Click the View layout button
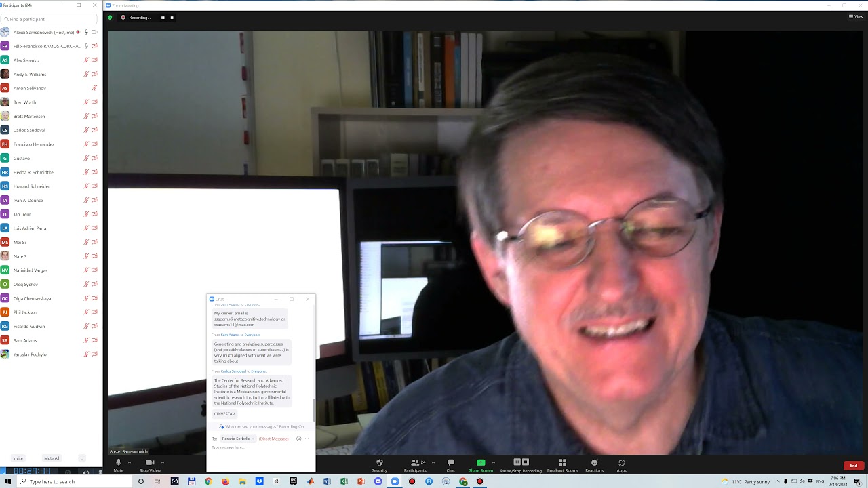The image size is (868, 488). [x=856, y=16]
